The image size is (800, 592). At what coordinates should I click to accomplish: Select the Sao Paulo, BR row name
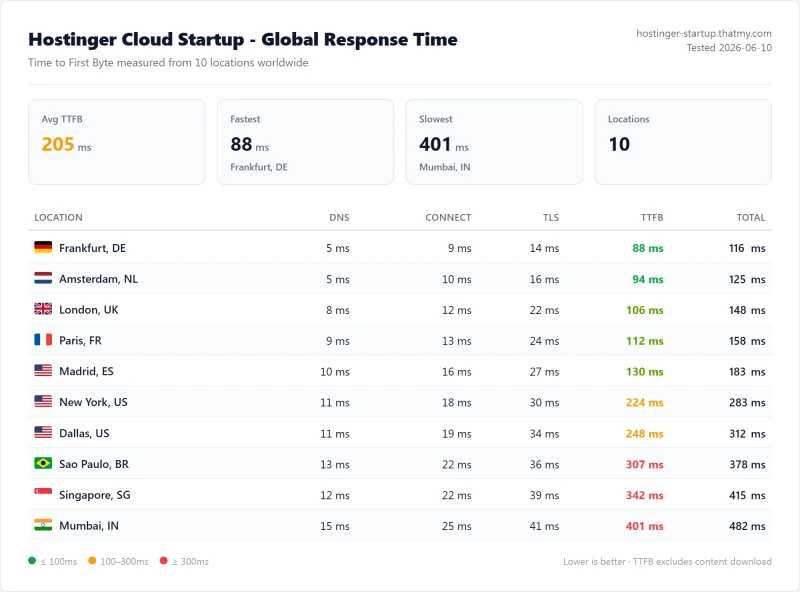click(94, 464)
